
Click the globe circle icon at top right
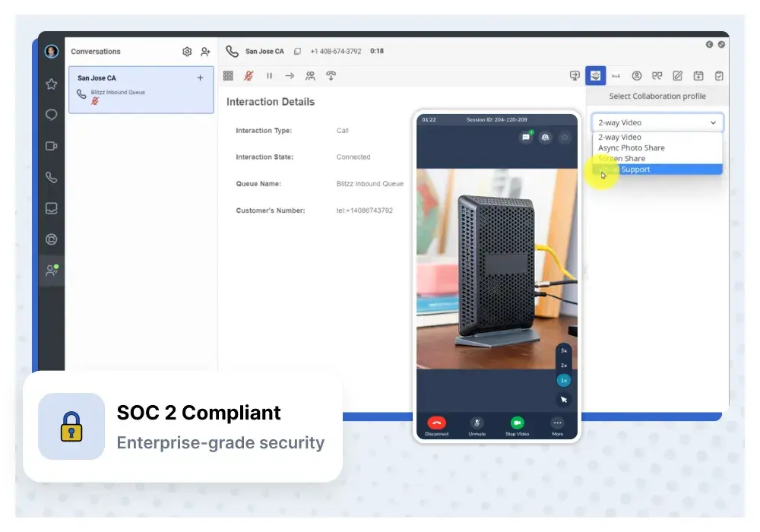(x=721, y=45)
